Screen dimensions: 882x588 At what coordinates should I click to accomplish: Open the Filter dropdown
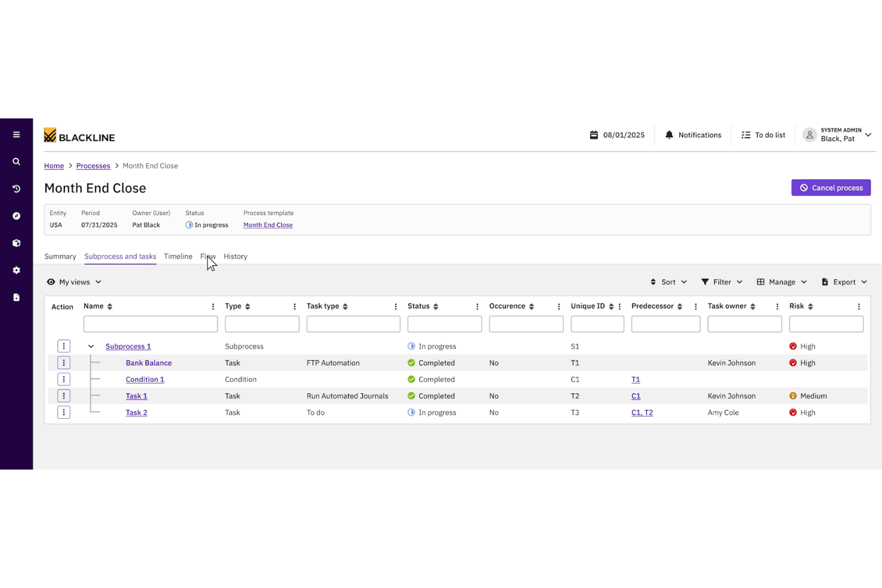point(722,282)
